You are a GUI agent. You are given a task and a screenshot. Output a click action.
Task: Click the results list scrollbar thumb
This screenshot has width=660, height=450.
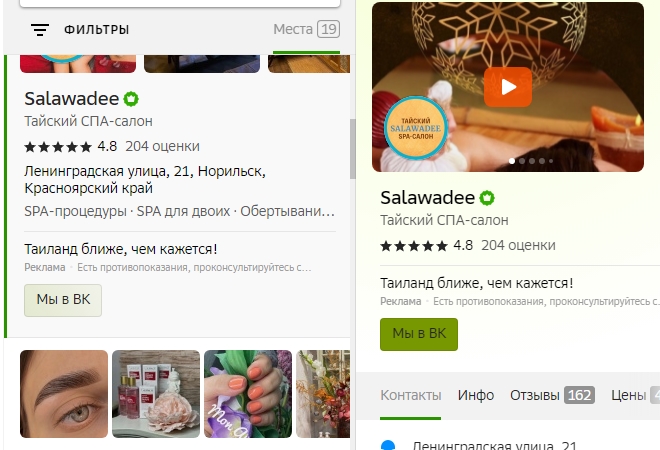click(353, 149)
